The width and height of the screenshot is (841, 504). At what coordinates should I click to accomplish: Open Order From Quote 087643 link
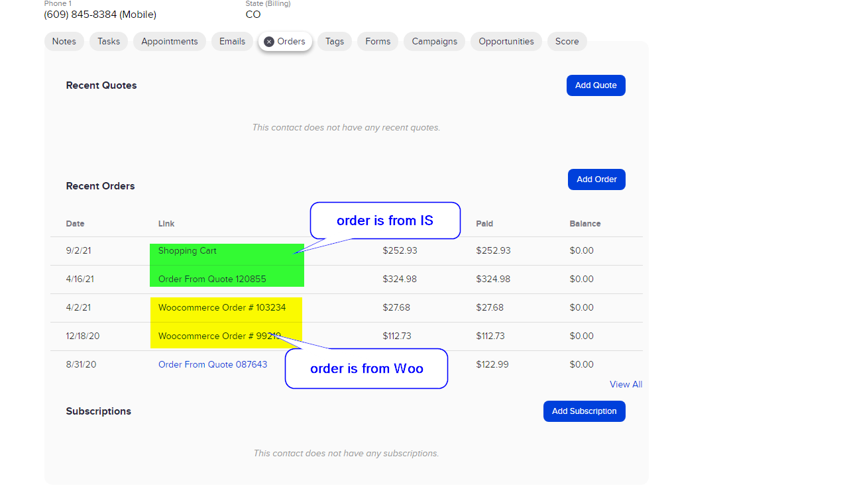tap(213, 364)
